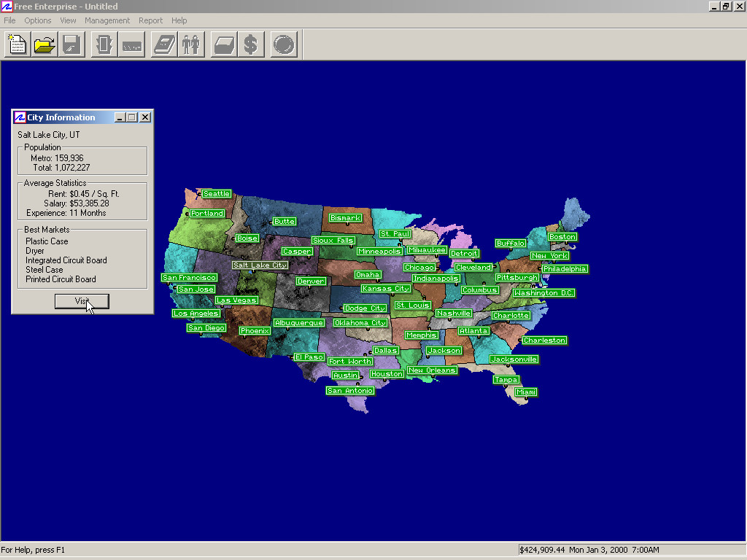Select the Minneapolis city label
747x560 pixels.
379,252
